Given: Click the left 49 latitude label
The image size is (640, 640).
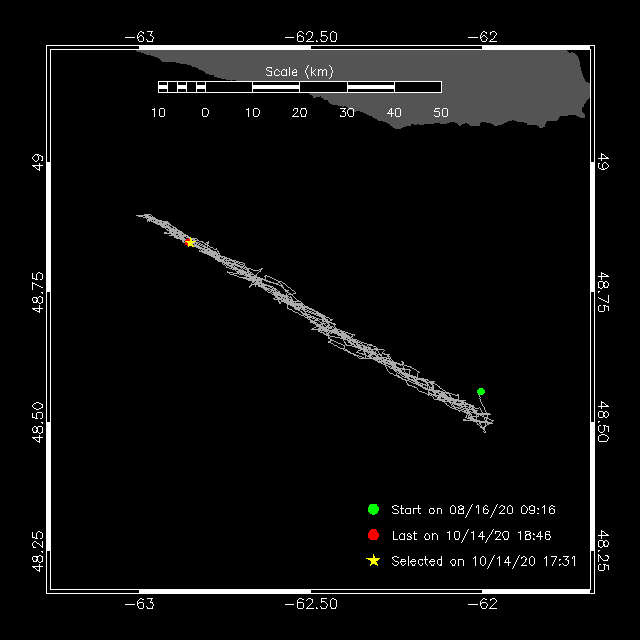Looking at the screenshot, I should coord(38,162).
